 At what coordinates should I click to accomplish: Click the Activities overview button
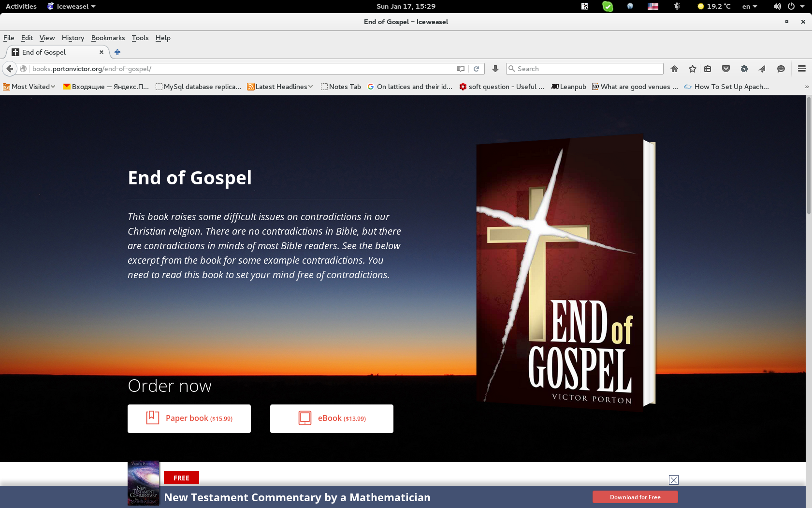click(x=21, y=6)
